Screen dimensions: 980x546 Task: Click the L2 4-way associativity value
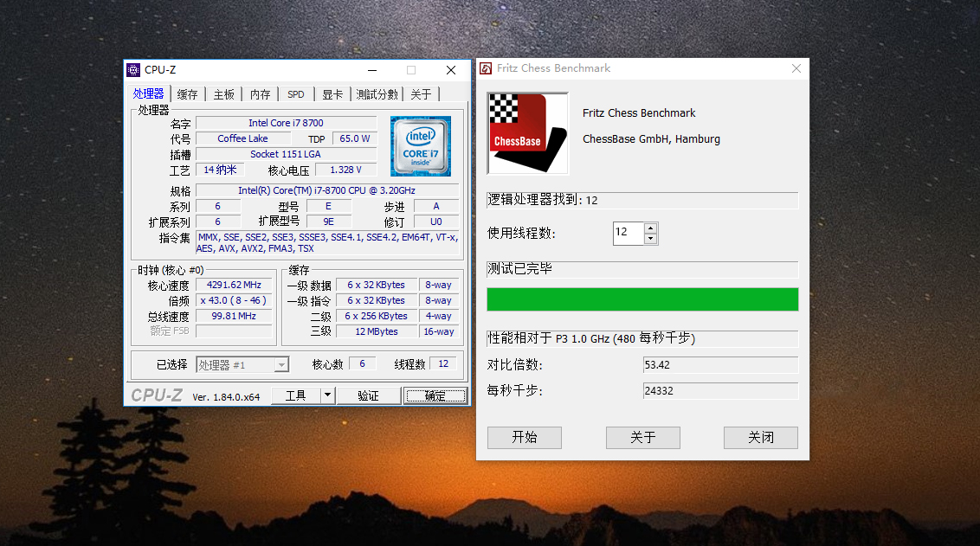[439, 316]
